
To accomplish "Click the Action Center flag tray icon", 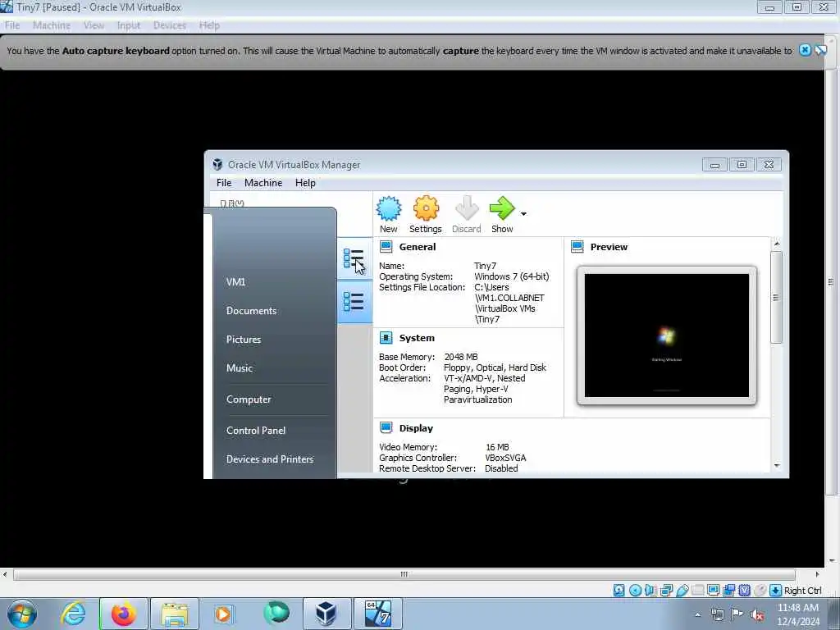I will [737, 615].
